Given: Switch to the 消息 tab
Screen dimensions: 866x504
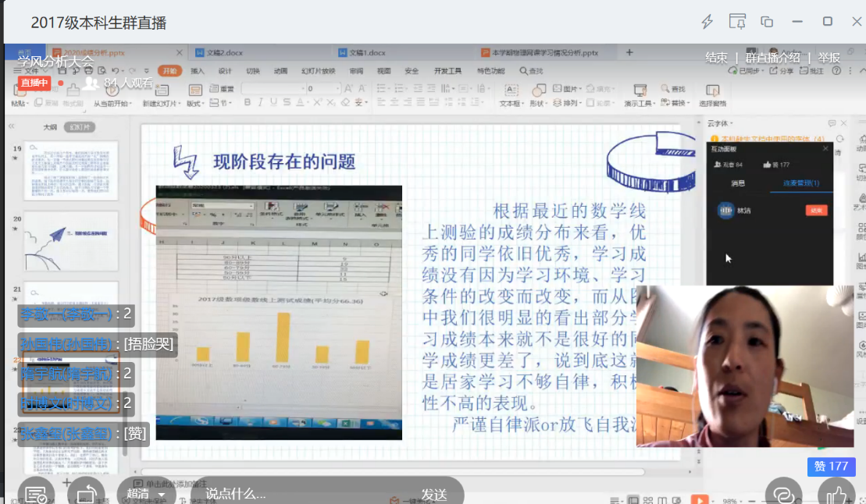Looking at the screenshot, I should pyautogui.click(x=737, y=183).
